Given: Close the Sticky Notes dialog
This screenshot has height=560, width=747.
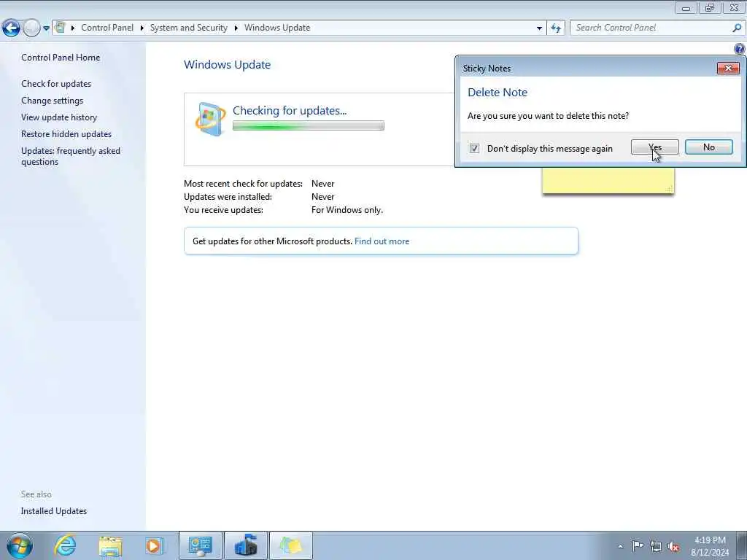Looking at the screenshot, I should pyautogui.click(x=728, y=68).
